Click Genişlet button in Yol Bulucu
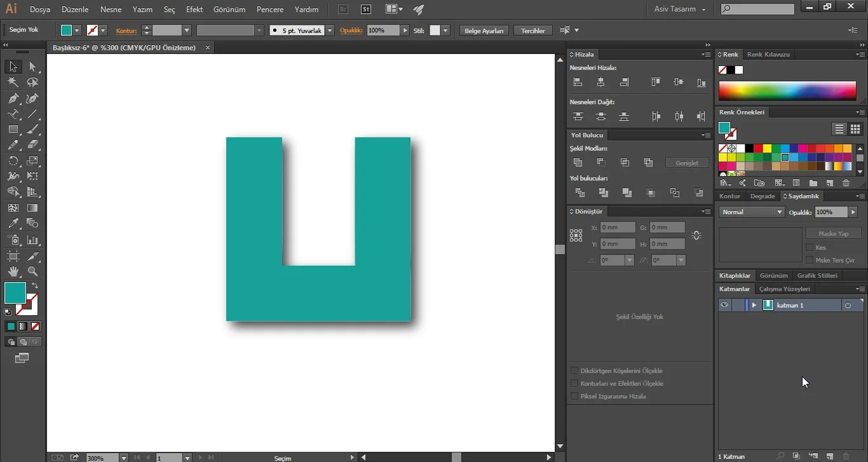868x462 pixels. (x=687, y=163)
